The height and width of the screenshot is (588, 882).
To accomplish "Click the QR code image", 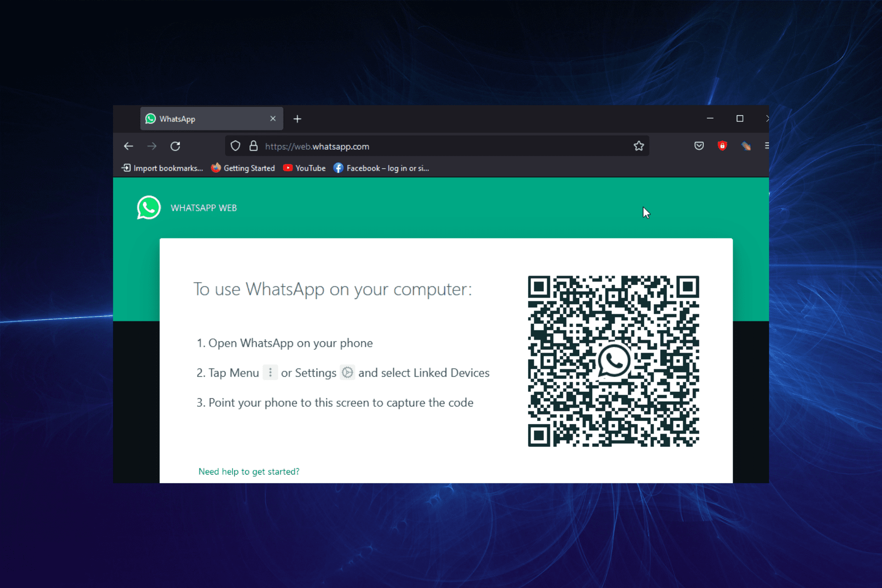I will [613, 361].
